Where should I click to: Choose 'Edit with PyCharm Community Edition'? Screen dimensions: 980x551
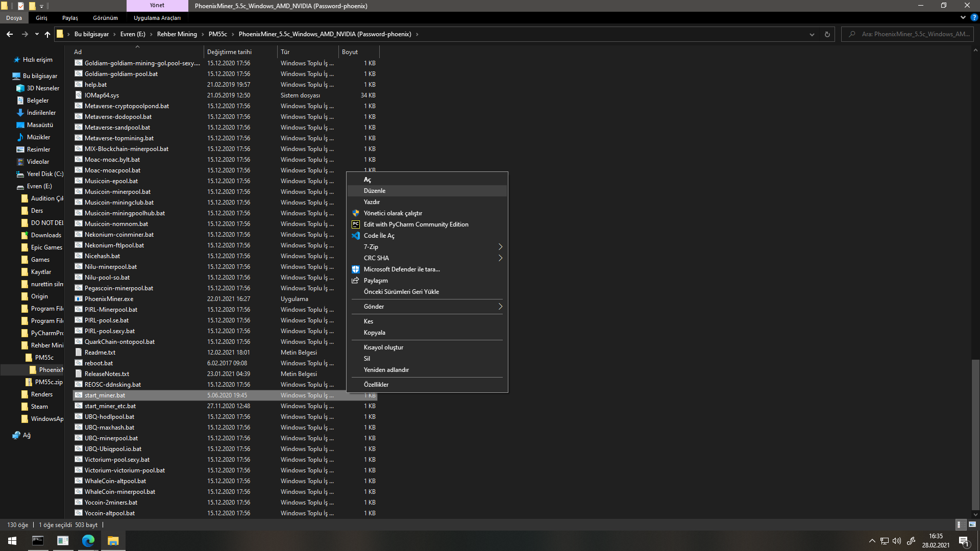tap(415, 224)
